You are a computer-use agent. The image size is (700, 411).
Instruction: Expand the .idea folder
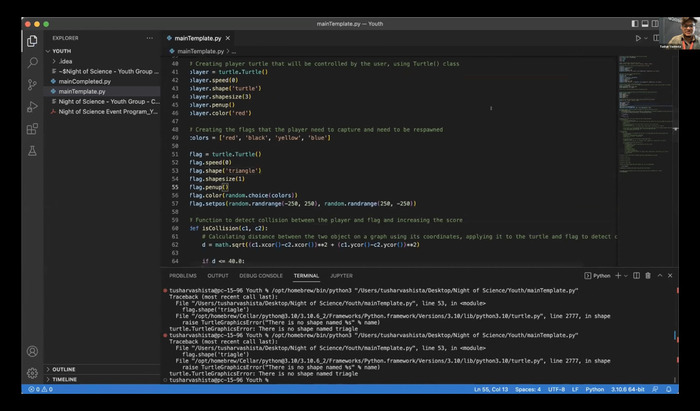(66, 61)
